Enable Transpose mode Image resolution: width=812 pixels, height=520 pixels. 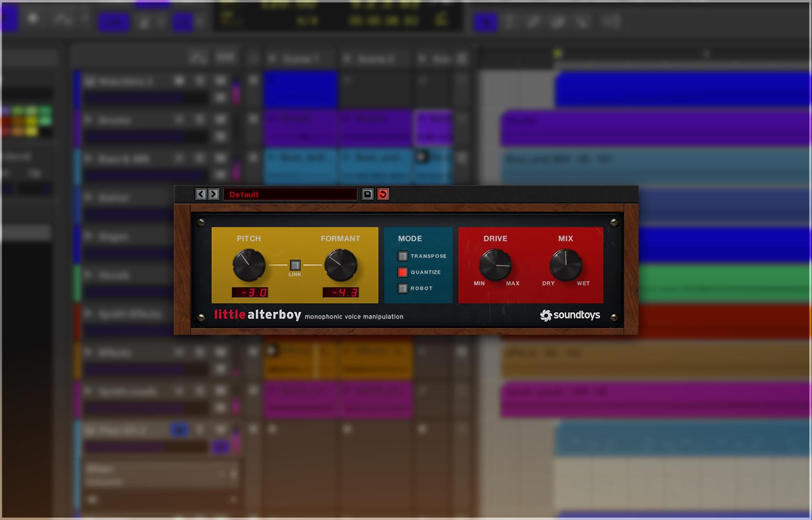(x=403, y=256)
